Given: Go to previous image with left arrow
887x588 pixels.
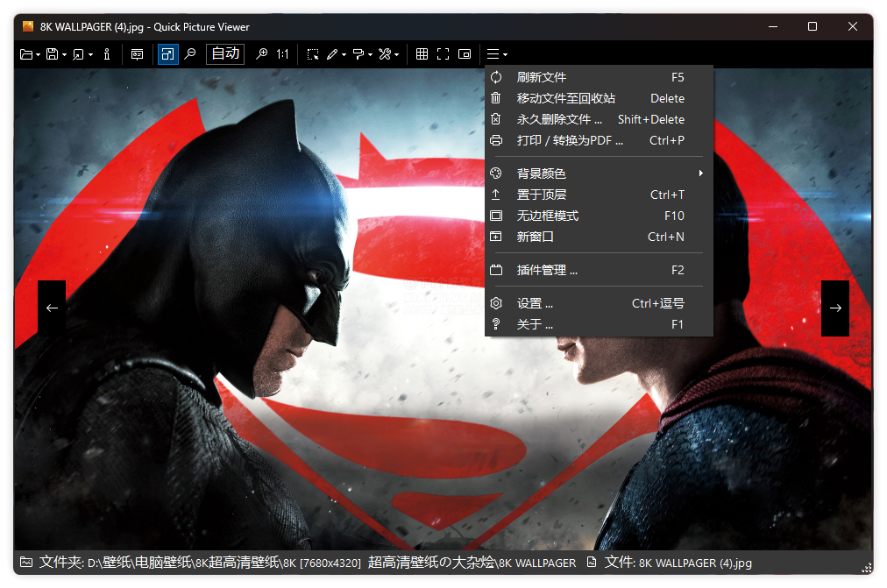Looking at the screenshot, I should (x=52, y=308).
